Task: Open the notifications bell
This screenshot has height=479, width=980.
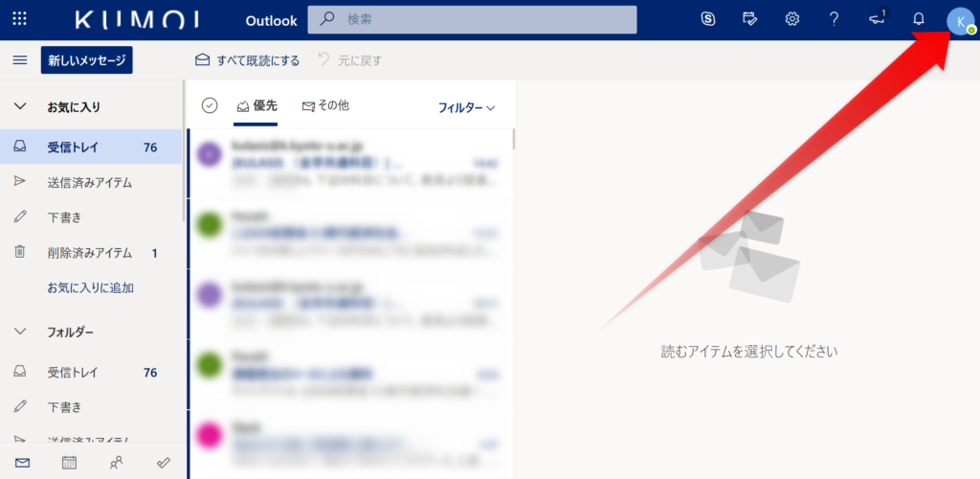Action: pos(918,19)
